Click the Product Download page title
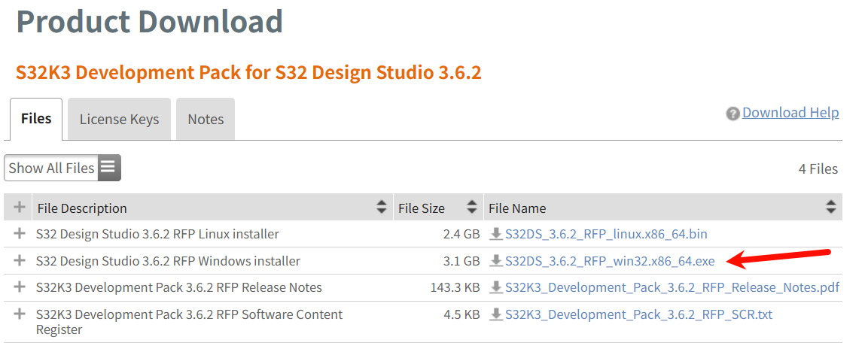The width and height of the screenshot is (868, 349). [x=150, y=22]
